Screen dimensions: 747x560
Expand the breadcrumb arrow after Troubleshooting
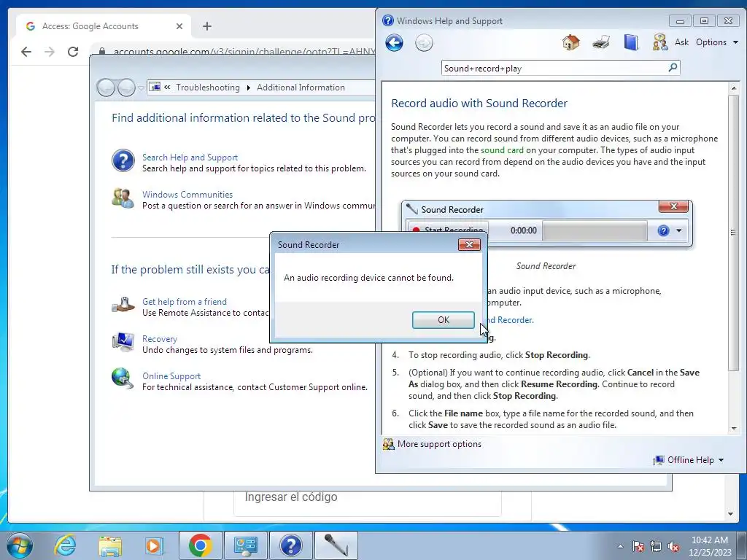[248, 87]
